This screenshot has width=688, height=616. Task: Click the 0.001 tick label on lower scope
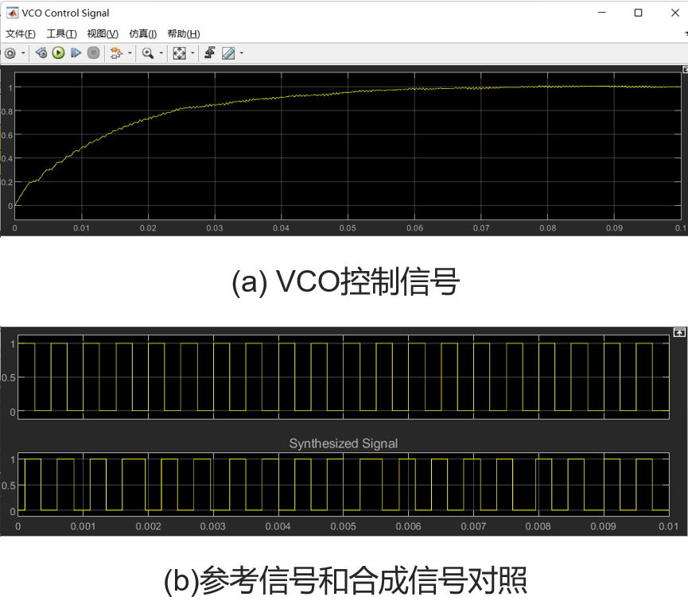tap(83, 526)
